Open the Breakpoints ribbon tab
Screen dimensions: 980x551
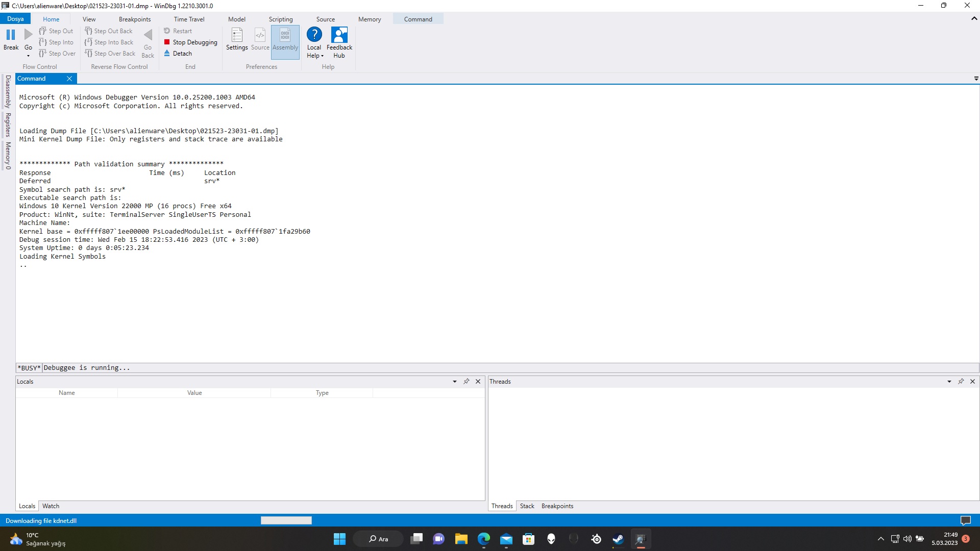(x=135, y=19)
